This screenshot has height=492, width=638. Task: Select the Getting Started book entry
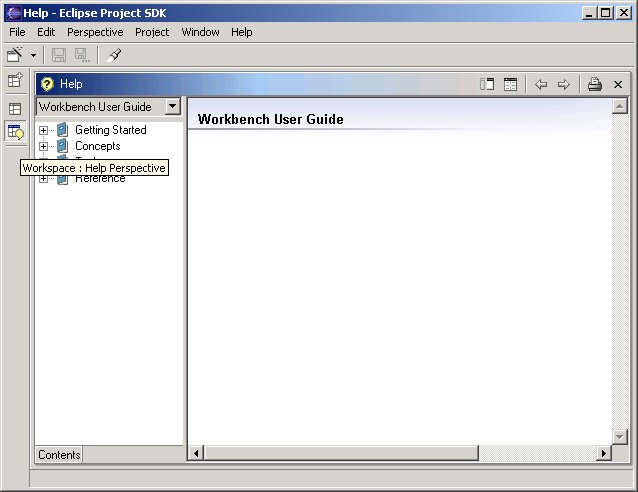[x=110, y=130]
